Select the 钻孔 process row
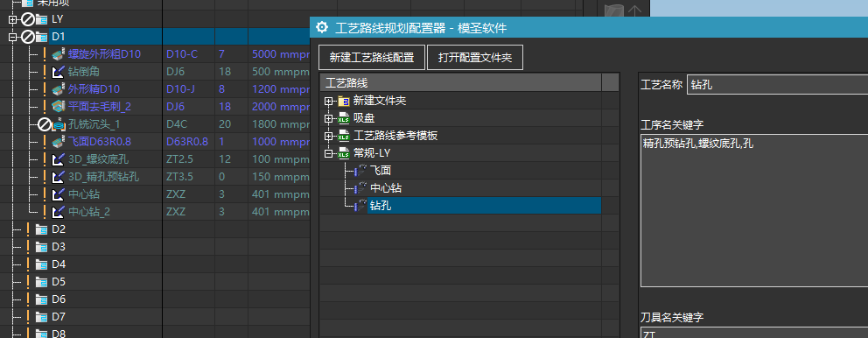Image resolution: width=868 pixels, height=338 pixels. point(485,206)
